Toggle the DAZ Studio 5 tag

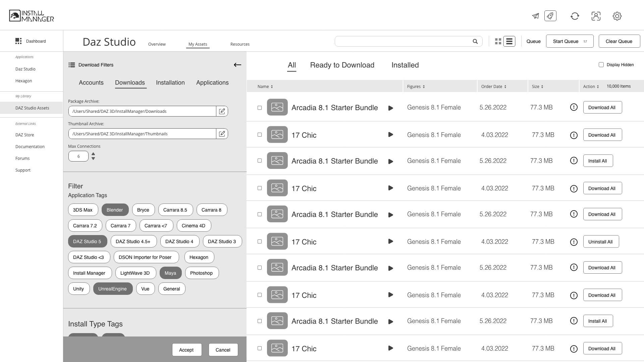(87, 241)
